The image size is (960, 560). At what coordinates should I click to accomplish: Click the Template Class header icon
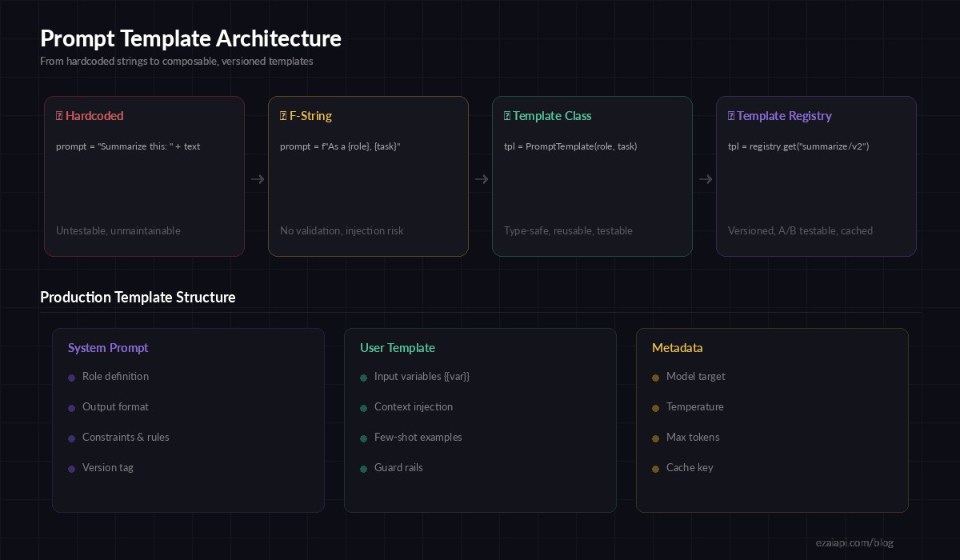click(507, 115)
